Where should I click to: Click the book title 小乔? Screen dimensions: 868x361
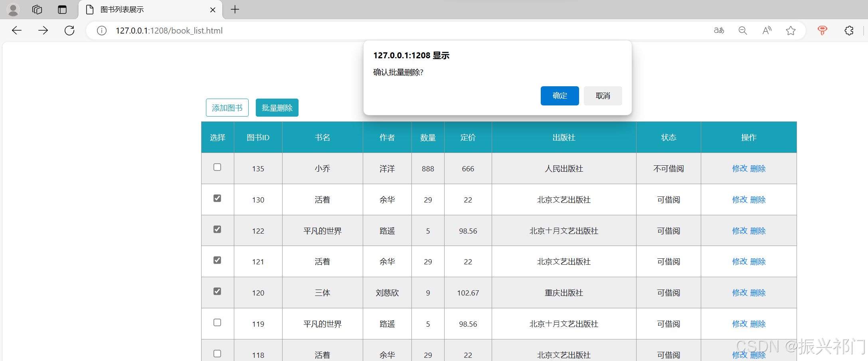(x=322, y=169)
